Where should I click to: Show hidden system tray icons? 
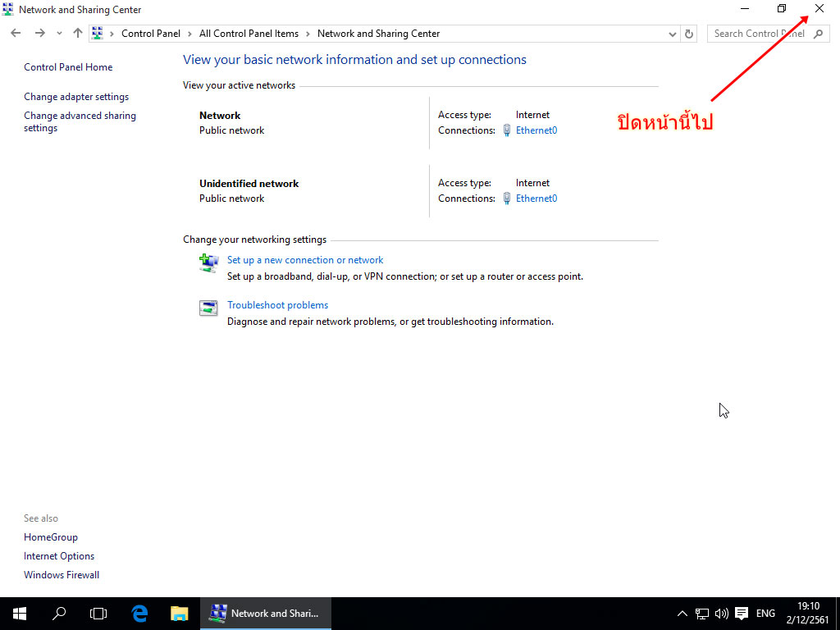pos(682,613)
